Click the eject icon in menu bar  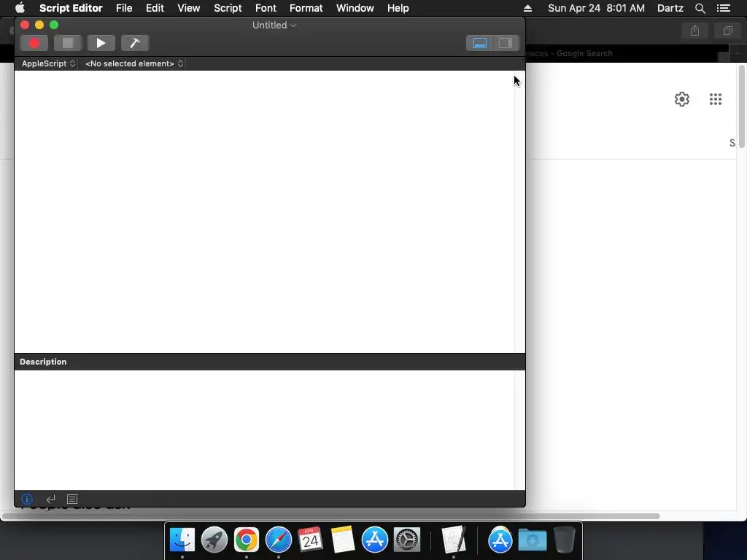point(527,8)
